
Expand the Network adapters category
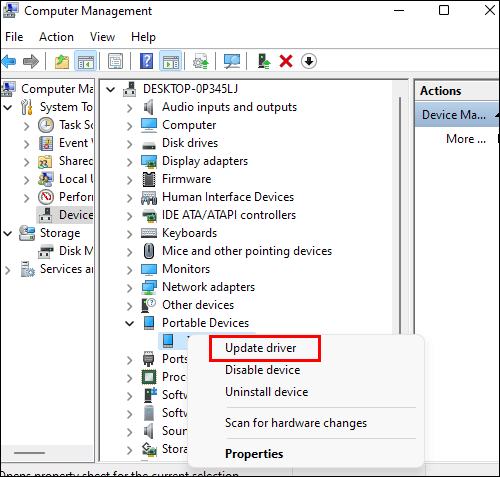tap(129, 288)
